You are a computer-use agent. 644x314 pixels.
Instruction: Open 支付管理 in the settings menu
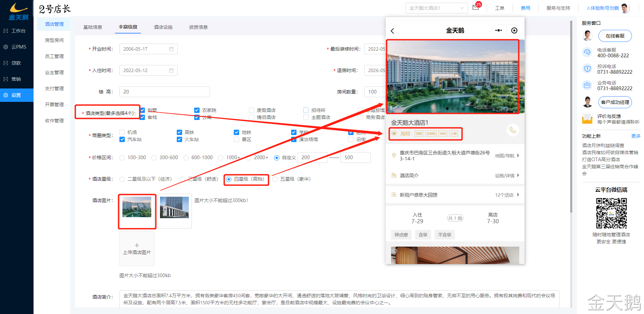click(54, 88)
